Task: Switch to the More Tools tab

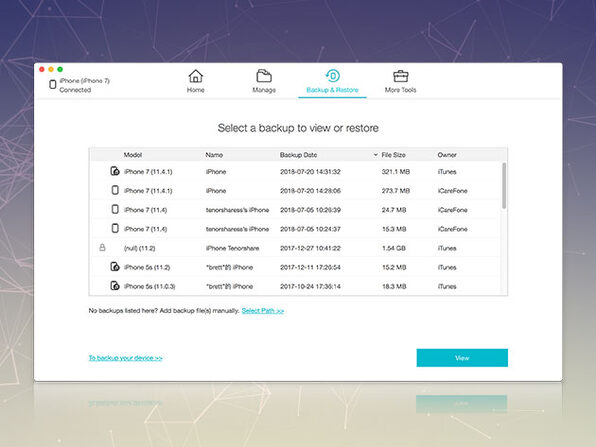Action: 400,90
